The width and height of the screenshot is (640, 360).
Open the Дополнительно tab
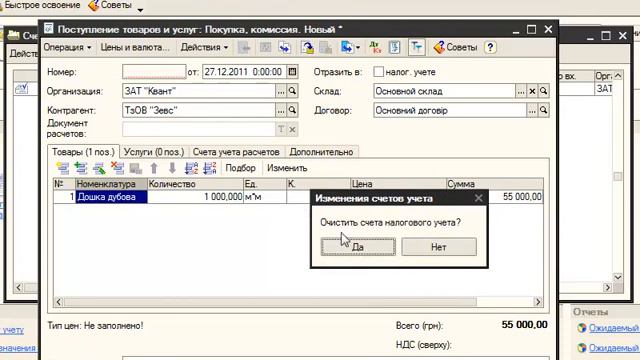(x=321, y=152)
